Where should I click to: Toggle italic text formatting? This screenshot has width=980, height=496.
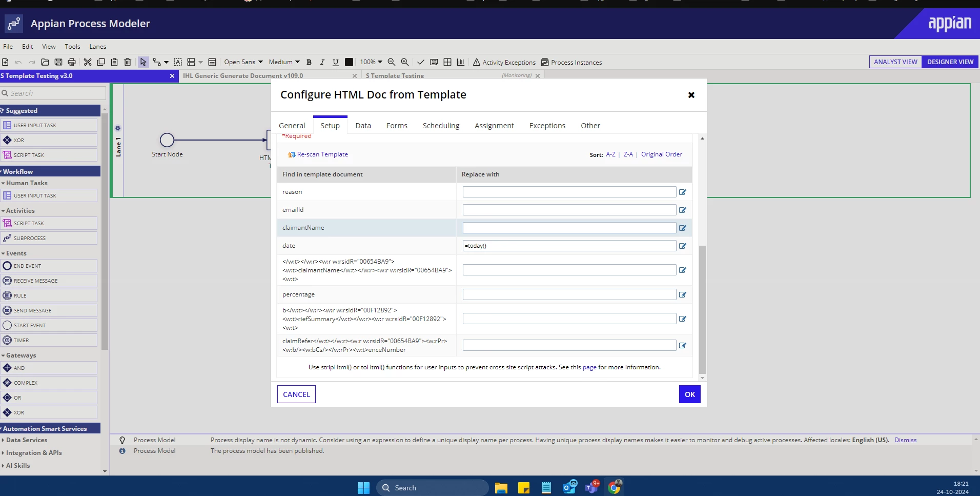coord(322,62)
